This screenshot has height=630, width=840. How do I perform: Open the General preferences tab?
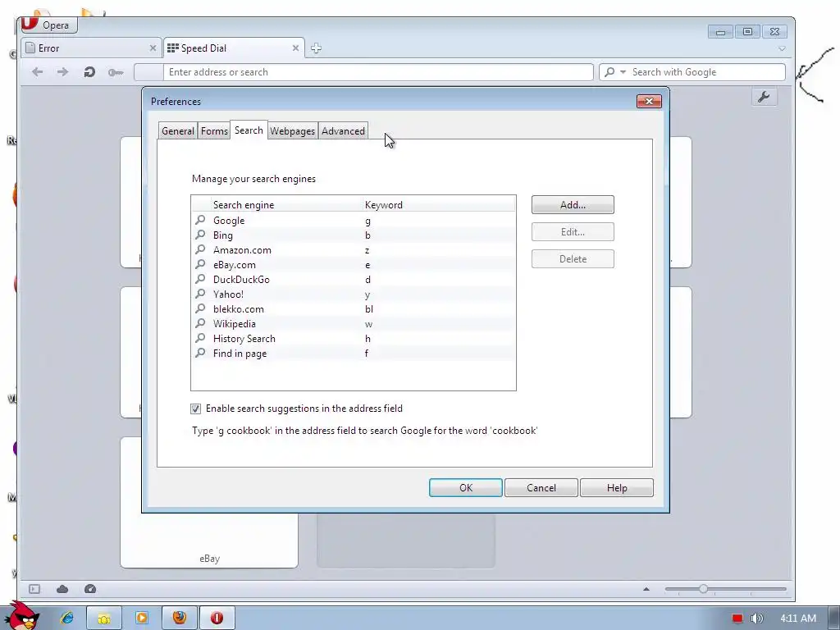pyautogui.click(x=178, y=130)
